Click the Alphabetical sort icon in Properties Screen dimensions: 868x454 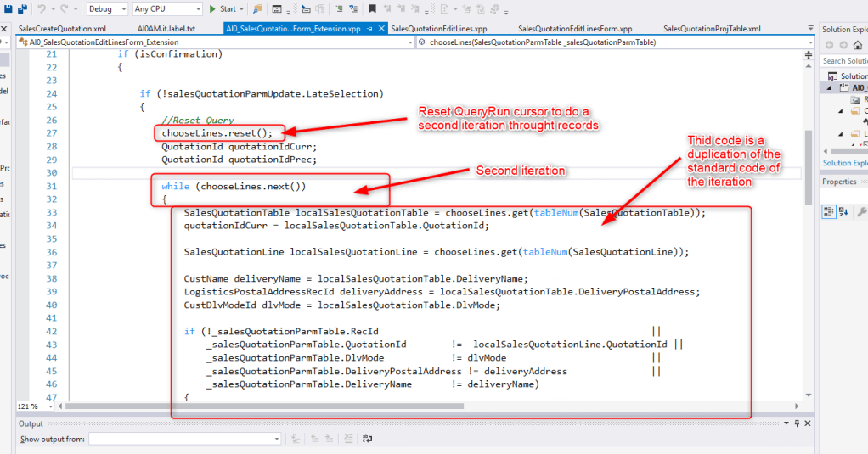click(844, 211)
